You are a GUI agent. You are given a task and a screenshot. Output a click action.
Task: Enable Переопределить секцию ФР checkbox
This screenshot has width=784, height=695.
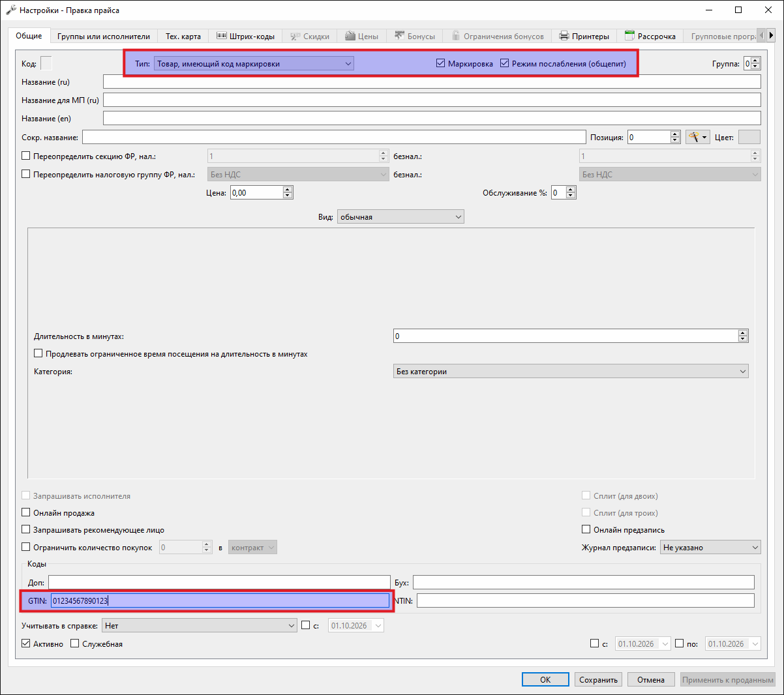pos(26,156)
